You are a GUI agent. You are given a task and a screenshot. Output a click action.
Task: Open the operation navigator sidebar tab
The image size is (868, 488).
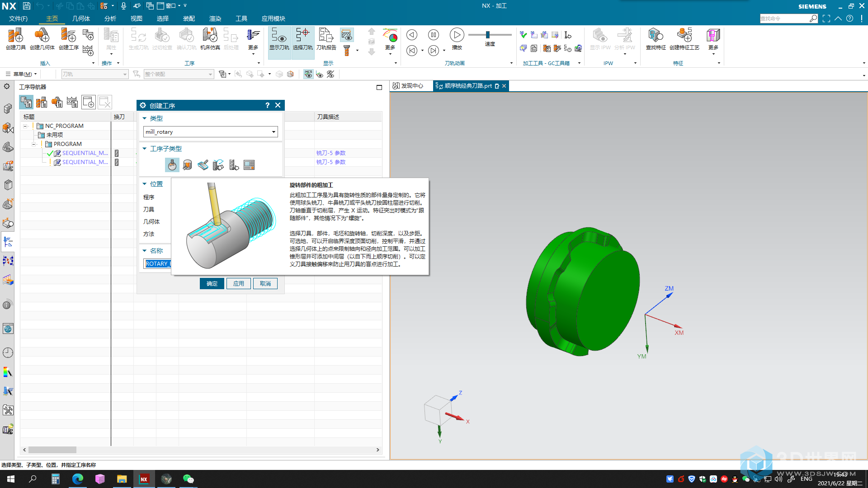click(x=8, y=242)
